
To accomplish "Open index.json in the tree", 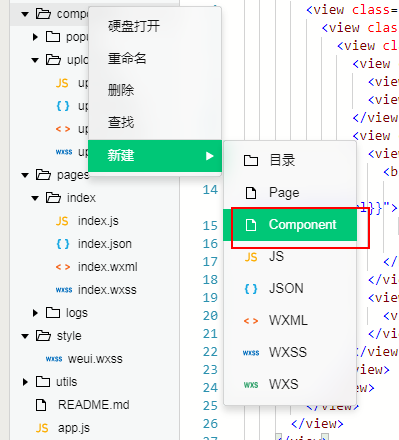I will pos(105,244).
